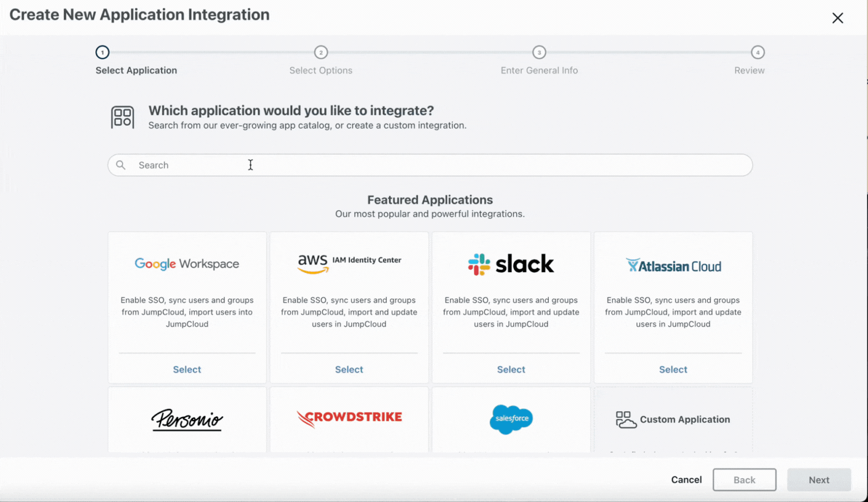868x502 pixels.
Task: Click the Personio logo
Action: click(187, 419)
